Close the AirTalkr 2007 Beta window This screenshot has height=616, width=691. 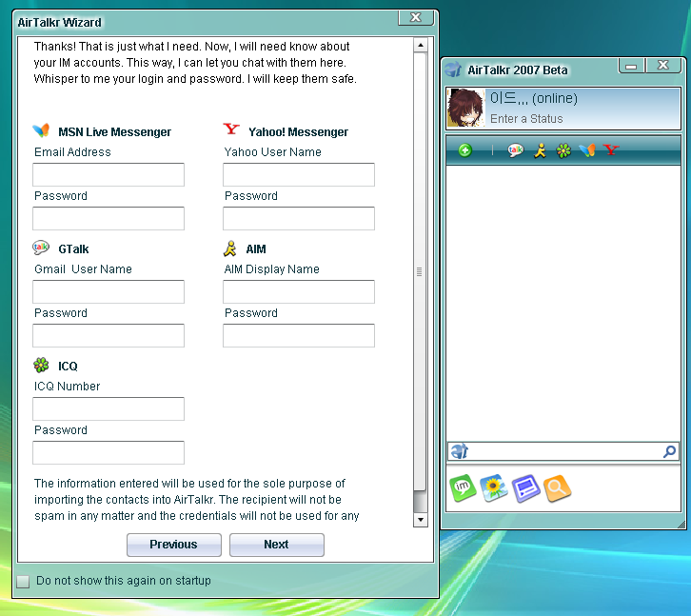[x=663, y=66]
